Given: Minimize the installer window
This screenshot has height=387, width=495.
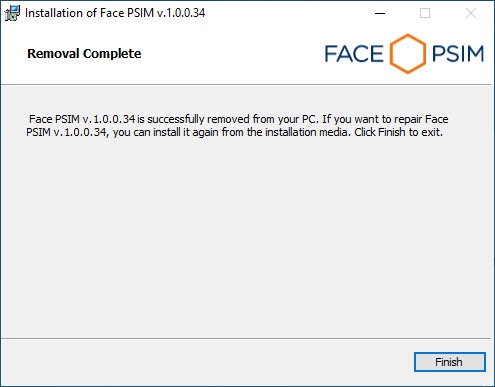Looking at the screenshot, I should (x=380, y=13).
